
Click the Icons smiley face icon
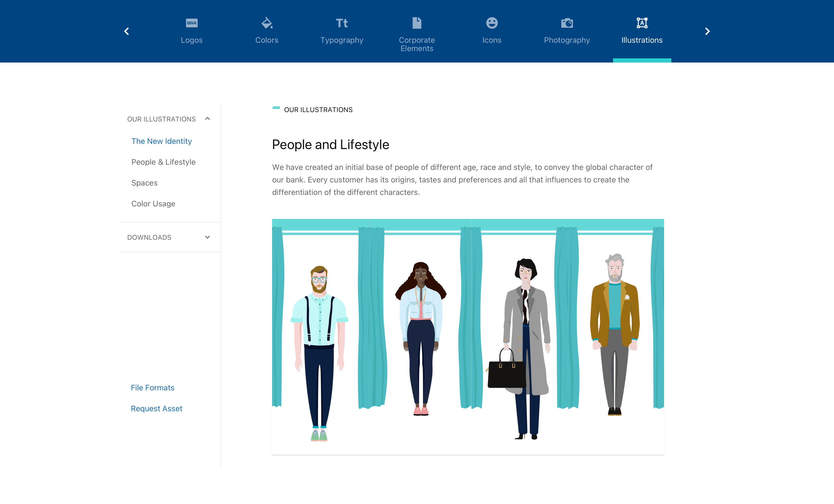(x=492, y=23)
